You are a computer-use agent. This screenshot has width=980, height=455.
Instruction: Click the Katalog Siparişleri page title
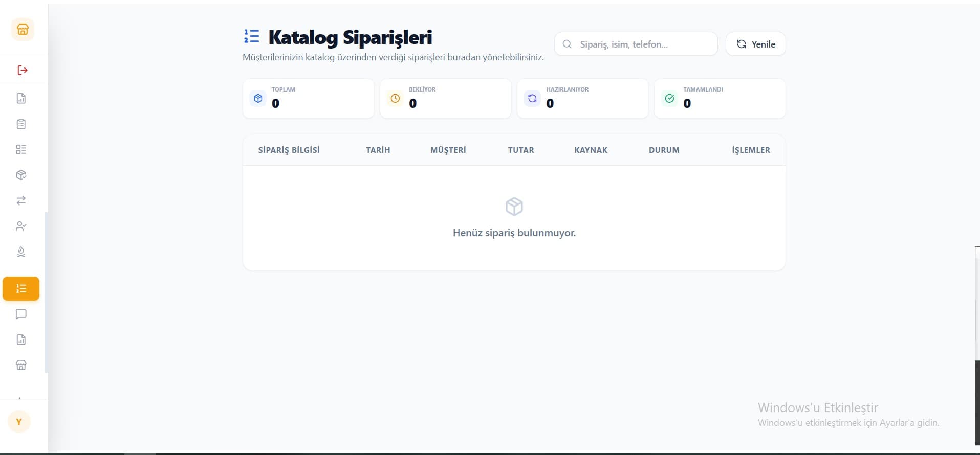tap(350, 37)
